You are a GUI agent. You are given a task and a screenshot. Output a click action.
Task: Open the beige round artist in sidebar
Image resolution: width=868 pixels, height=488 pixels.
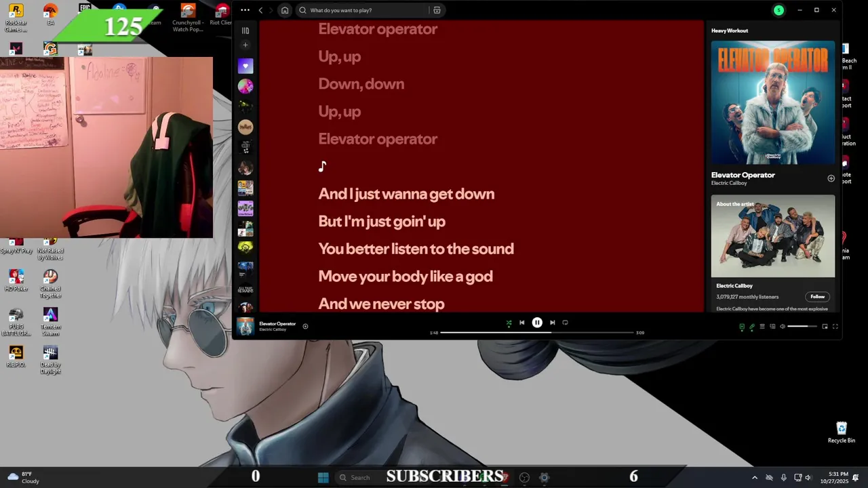[x=245, y=127]
